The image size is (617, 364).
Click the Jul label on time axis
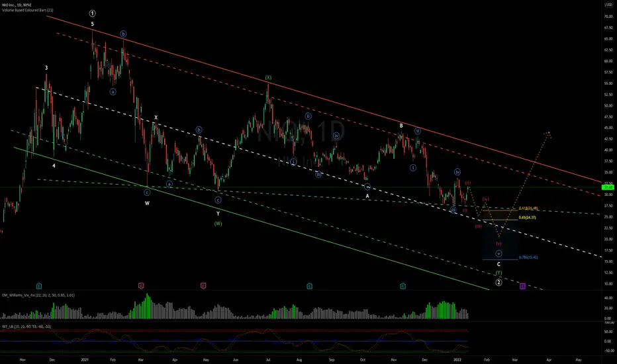[267, 359]
